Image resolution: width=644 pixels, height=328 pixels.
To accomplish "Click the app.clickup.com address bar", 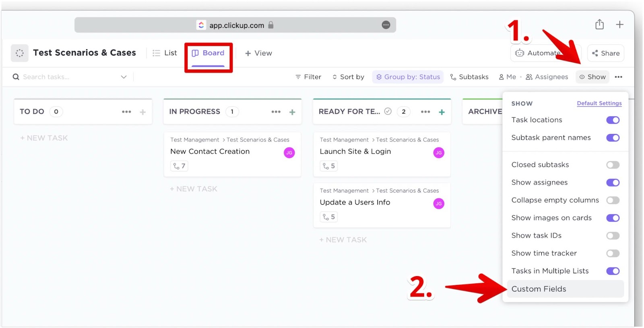I will click(x=235, y=25).
